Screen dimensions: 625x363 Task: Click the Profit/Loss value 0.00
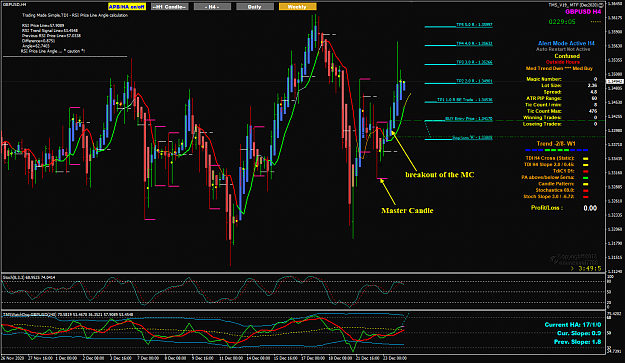tap(590, 208)
